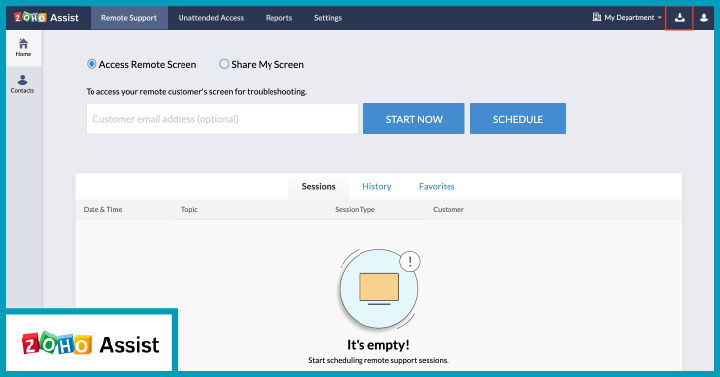Image resolution: width=720 pixels, height=377 pixels.
Task: Open the Reports tab
Action: point(279,18)
